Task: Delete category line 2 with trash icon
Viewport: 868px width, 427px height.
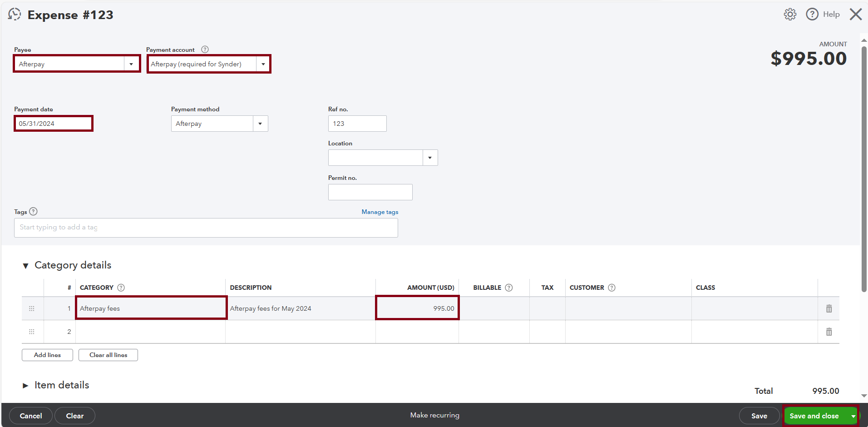Action: [x=829, y=332]
